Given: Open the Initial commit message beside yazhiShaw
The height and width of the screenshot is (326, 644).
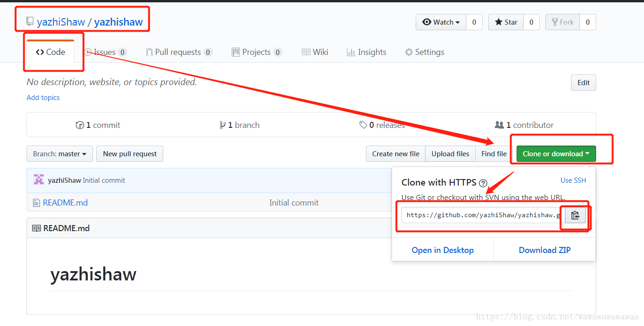Looking at the screenshot, I should (104, 180).
